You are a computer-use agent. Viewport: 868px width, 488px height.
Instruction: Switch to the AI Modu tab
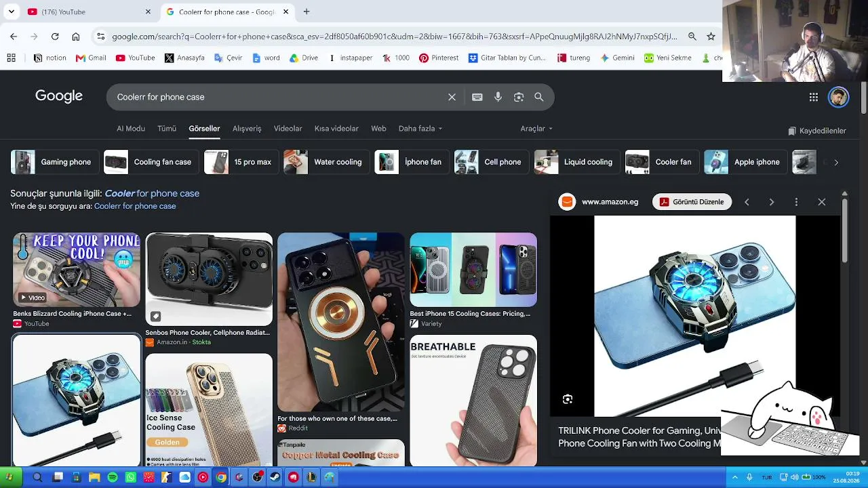click(131, 129)
